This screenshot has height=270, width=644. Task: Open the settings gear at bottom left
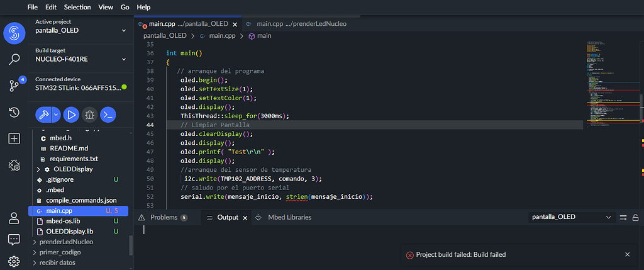pyautogui.click(x=14, y=261)
